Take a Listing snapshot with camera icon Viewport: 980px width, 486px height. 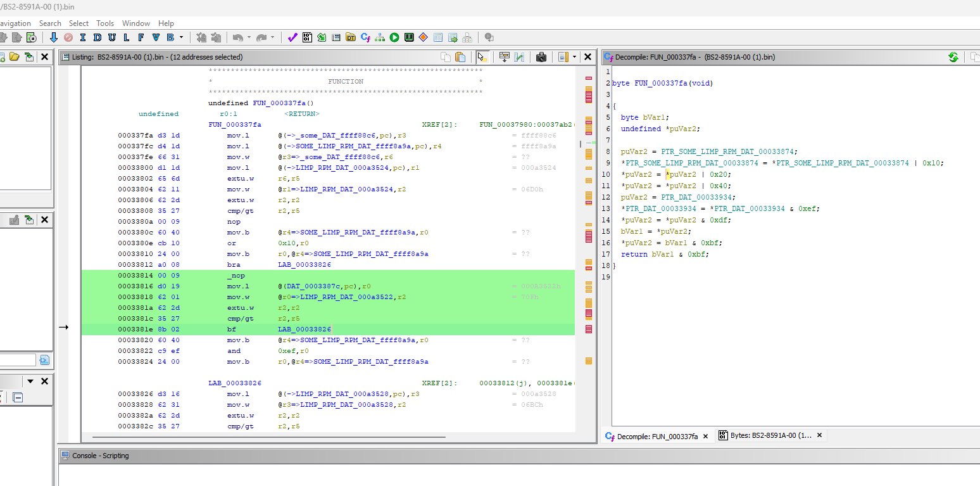tap(541, 57)
